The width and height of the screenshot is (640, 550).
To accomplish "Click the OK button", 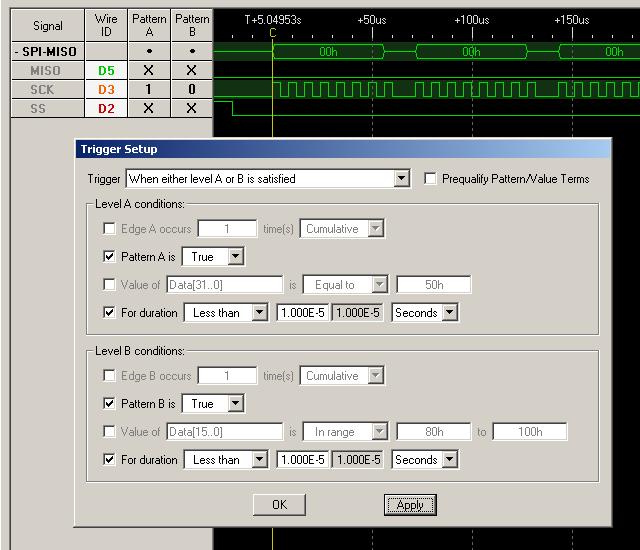I will [x=279, y=504].
